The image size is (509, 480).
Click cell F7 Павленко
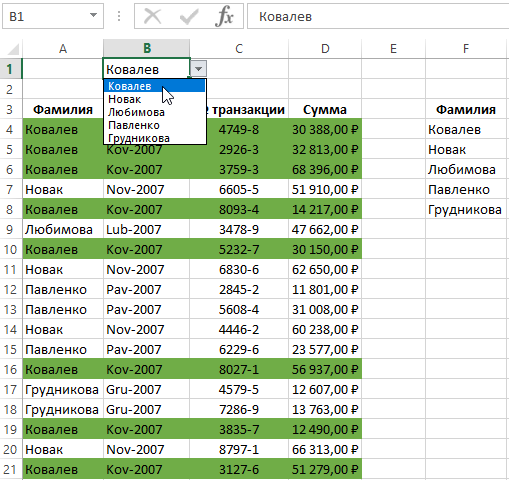466,189
